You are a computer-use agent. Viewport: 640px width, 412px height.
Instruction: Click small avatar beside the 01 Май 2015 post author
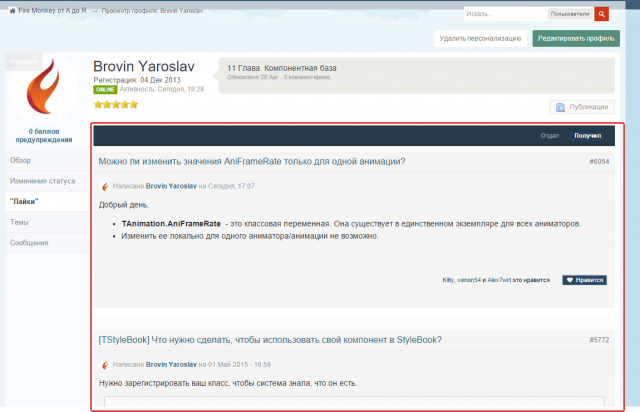(105, 365)
